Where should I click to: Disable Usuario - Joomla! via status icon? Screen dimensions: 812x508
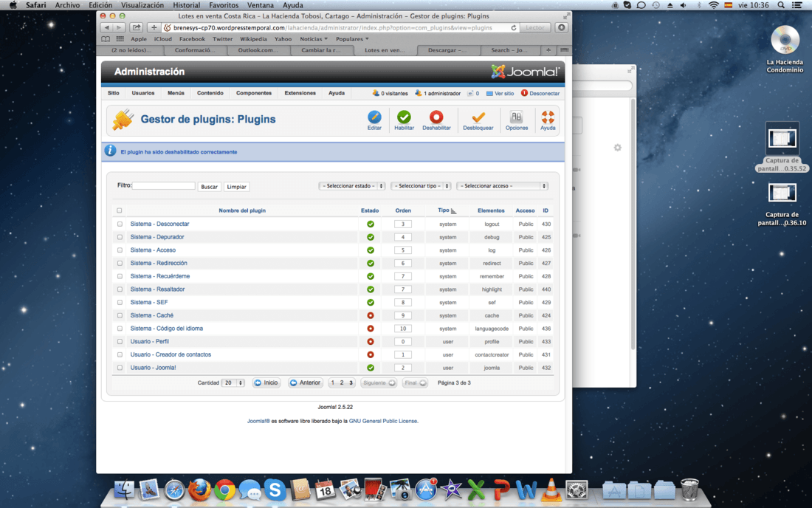371,368
